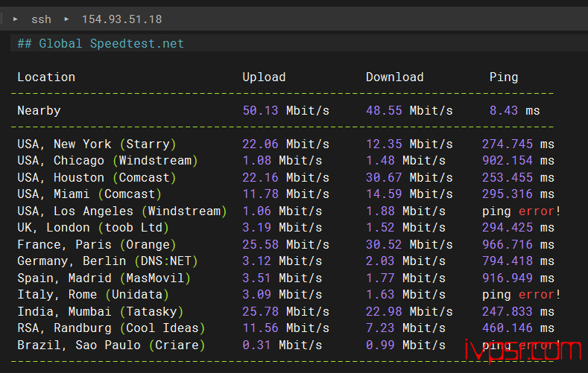Click Randburg ping 460.146
The image size is (588, 373).
507,328
